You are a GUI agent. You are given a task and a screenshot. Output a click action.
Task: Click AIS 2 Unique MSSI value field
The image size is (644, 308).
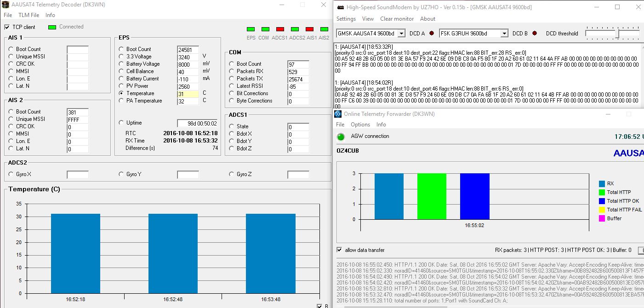(x=78, y=119)
